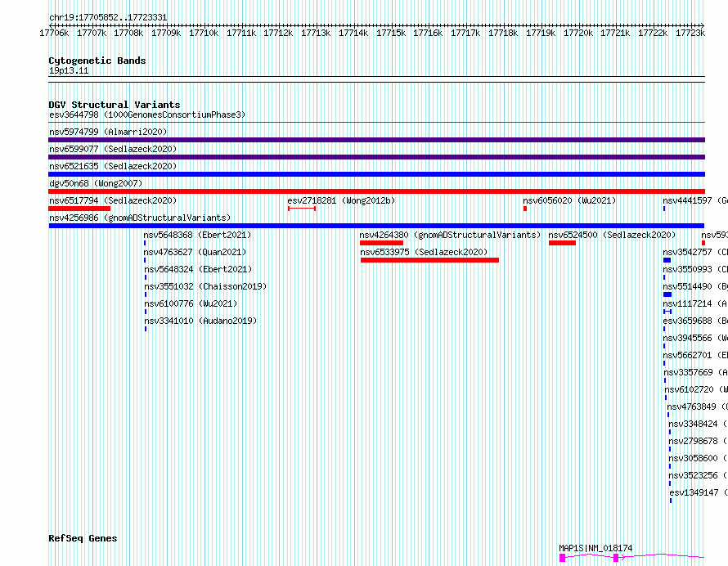Viewport: 728px width, 566px height.
Task: Select the nsv3357669 variant label
Action: 695,372
